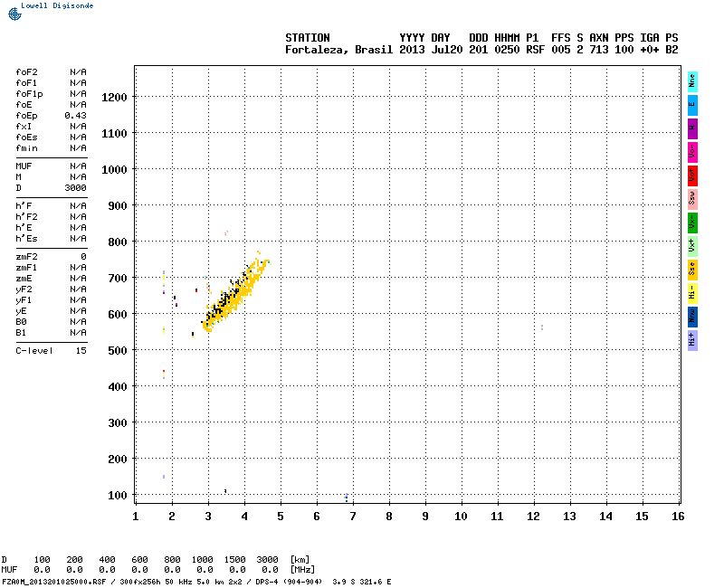The height and width of the screenshot is (588, 724).
Task: Open the Lowell Digisonde title link
Action: 57,5
